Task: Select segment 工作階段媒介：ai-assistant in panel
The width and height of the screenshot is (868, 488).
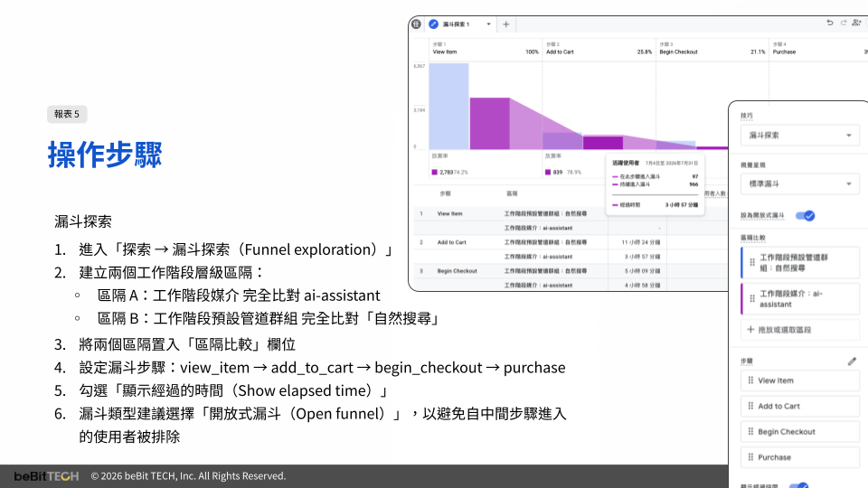Action: [800, 299]
